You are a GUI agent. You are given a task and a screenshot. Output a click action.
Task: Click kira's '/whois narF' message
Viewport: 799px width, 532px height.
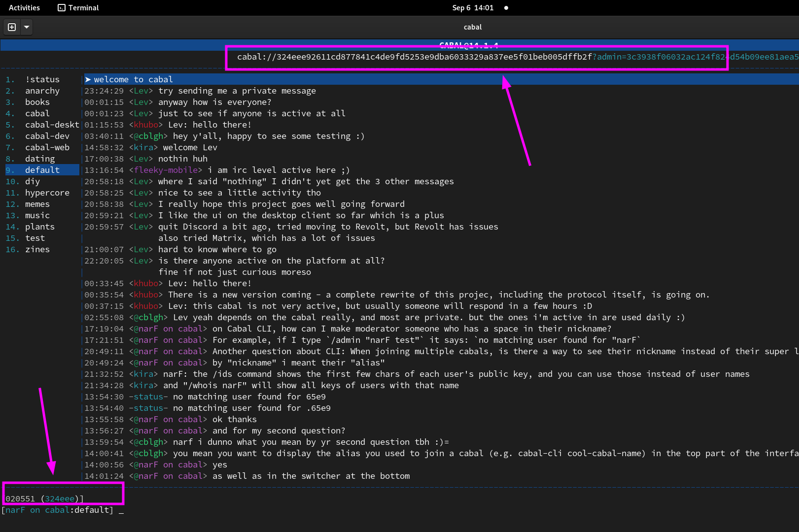tap(311, 385)
